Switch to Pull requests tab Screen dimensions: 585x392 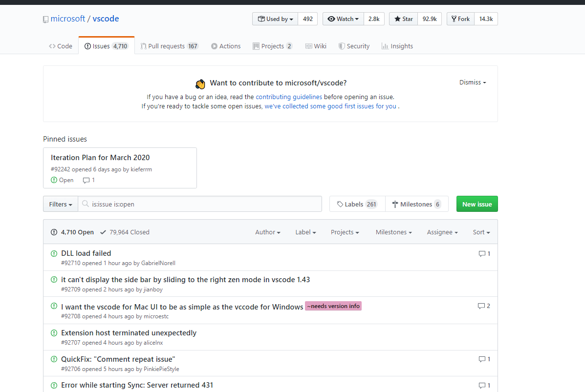coord(170,46)
